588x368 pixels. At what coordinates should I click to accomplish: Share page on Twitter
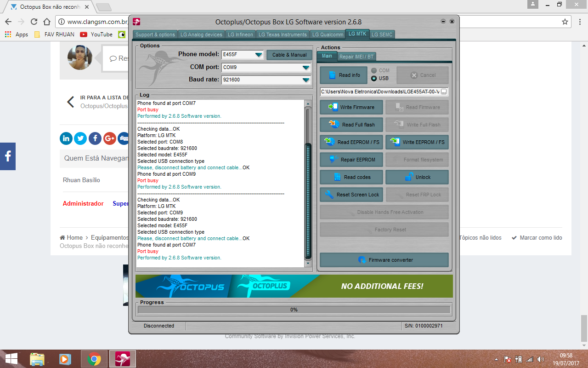point(80,138)
